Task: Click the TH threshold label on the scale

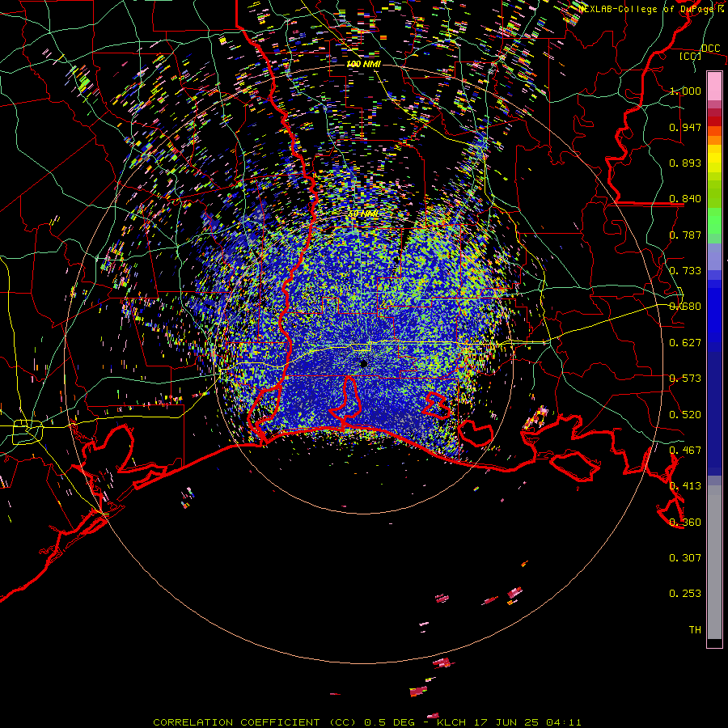Action: tap(695, 630)
